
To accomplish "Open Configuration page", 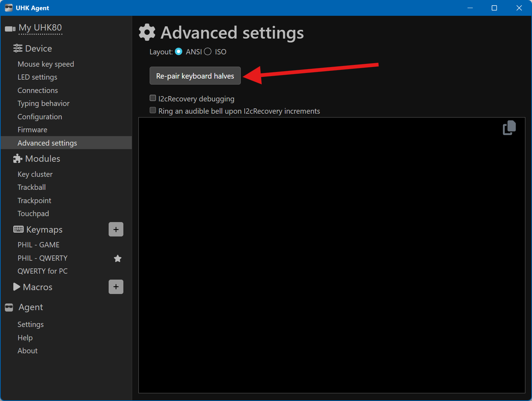I will 40,117.
